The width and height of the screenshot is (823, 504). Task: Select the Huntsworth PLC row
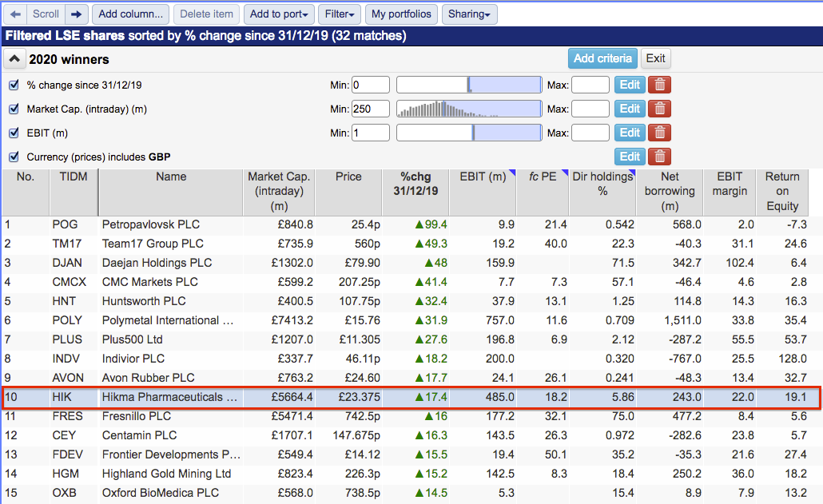point(405,301)
